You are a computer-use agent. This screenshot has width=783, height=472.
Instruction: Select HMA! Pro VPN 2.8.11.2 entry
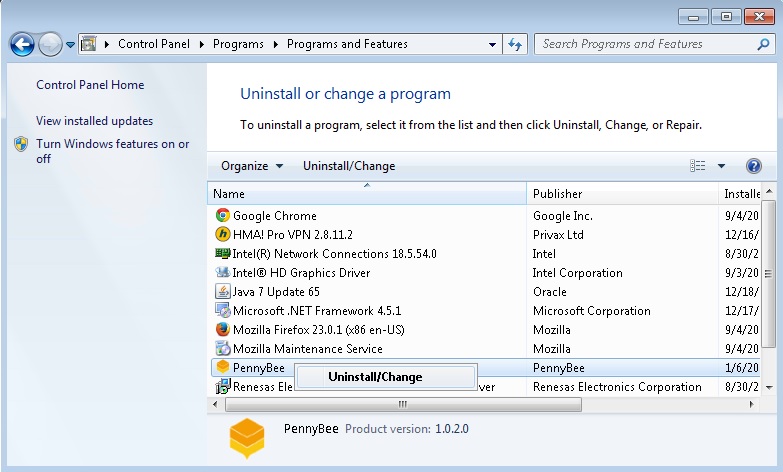pos(293,235)
